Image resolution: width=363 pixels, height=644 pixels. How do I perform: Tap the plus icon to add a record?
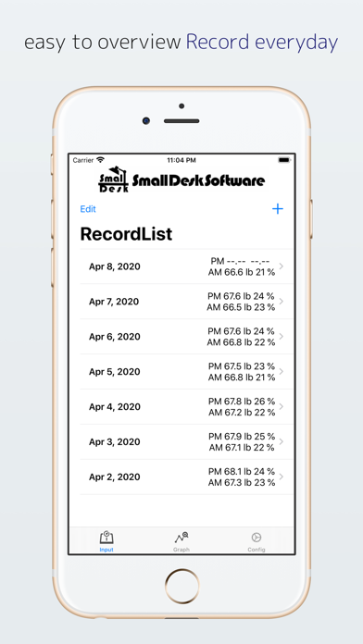pos(278,208)
